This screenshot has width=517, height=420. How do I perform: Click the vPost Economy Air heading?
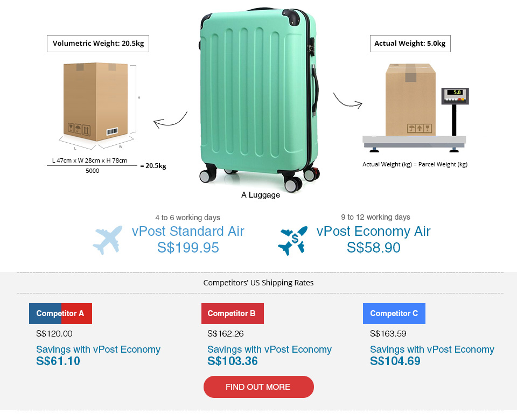tap(373, 232)
